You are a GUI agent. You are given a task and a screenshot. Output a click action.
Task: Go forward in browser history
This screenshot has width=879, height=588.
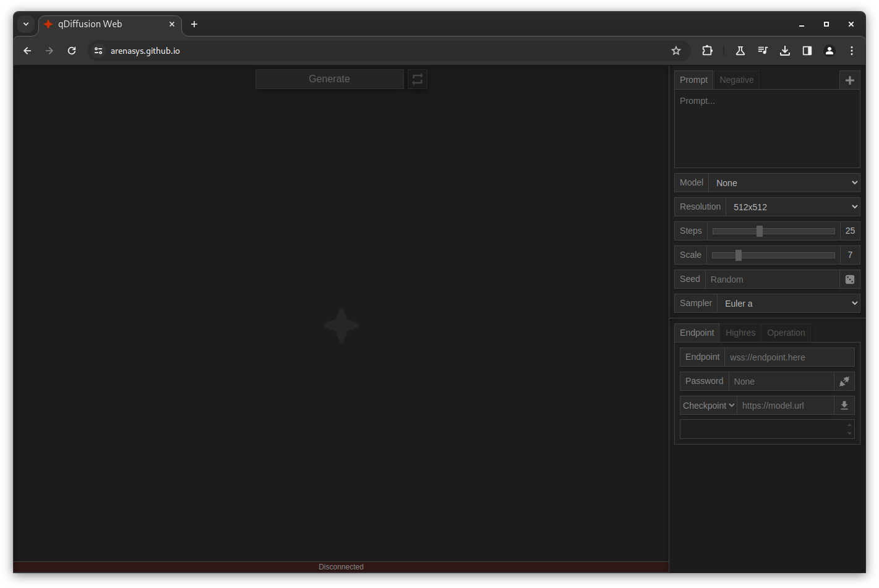(x=49, y=51)
